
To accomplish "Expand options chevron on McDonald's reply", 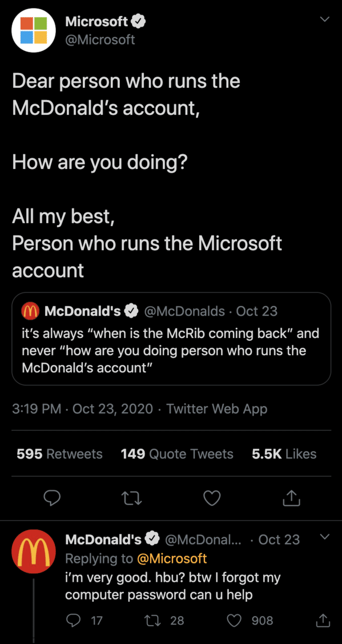I will 325,537.
